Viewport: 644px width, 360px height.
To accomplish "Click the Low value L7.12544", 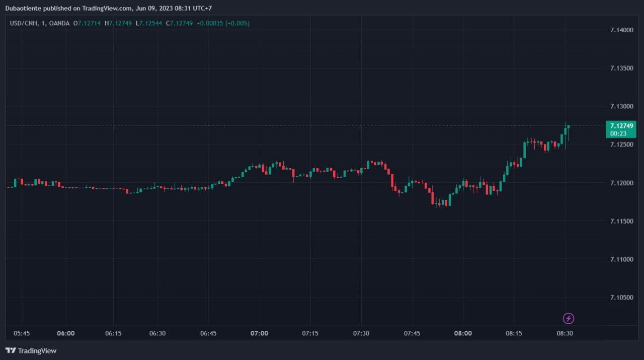I will [149, 23].
